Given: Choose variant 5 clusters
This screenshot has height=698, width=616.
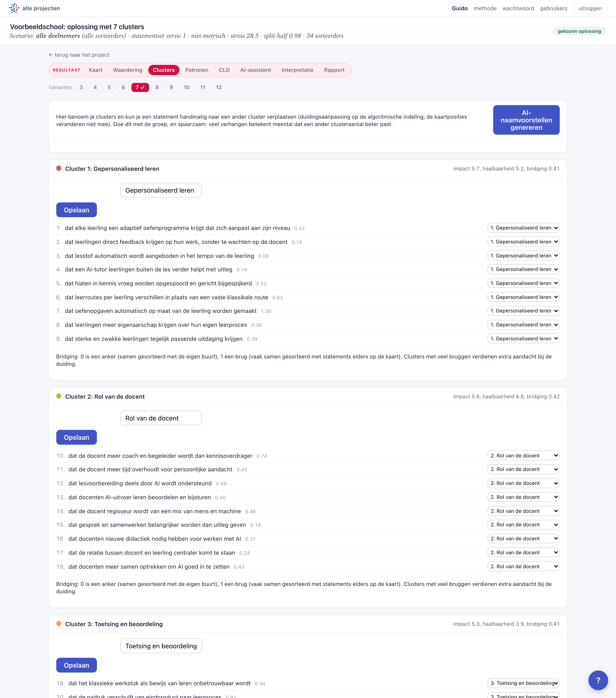Looking at the screenshot, I should pyautogui.click(x=109, y=87).
